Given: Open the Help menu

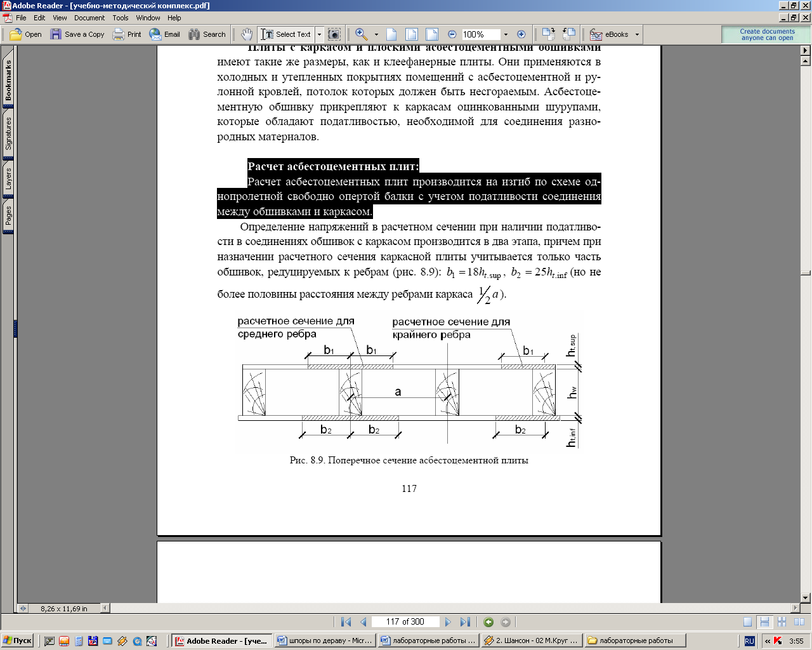Looking at the screenshot, I should [x=174, y=18].
